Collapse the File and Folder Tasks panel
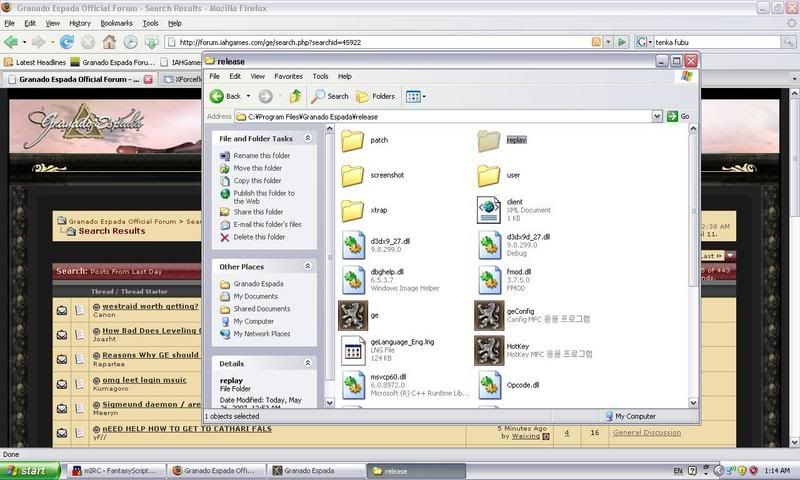This screenshot has height=480, width=800. (x=308, y=138)
